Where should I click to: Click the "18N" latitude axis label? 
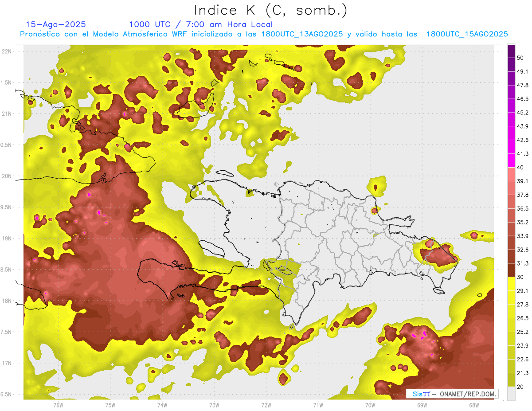[x=7, y=301]
